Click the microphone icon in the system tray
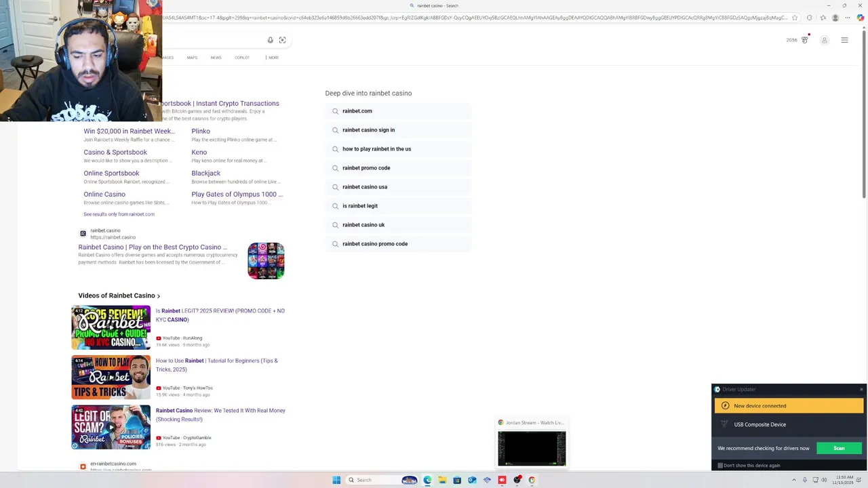 [805, 480]
